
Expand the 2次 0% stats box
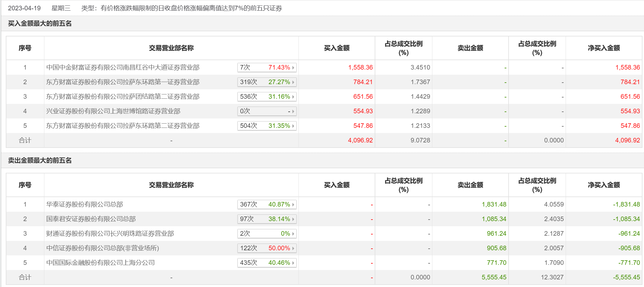point(267,234)
